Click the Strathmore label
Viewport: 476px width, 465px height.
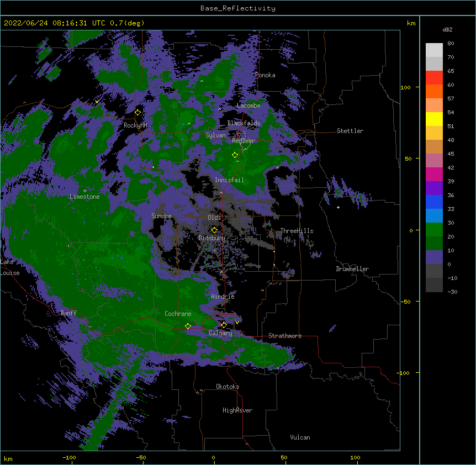coord(285,336)
